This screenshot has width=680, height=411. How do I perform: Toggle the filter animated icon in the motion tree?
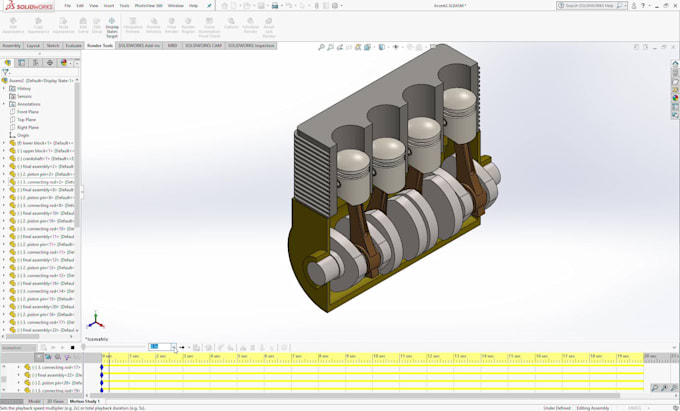[48, 357]
